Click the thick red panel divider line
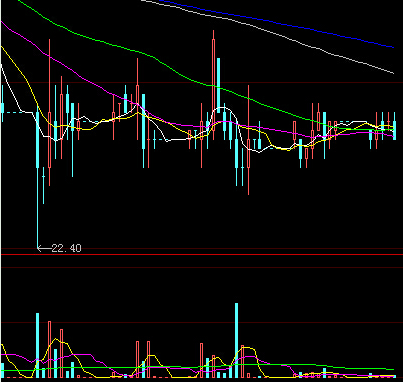The image size is (403, 382). pyautogui.click(x=201, y=255)
